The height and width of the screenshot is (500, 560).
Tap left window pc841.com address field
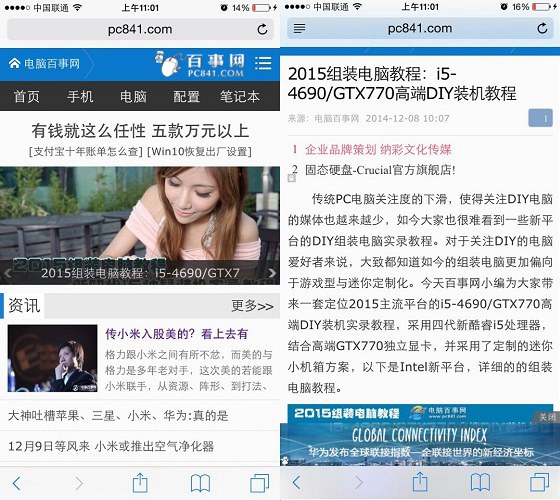pyautogui.click(x=140, y=29)
